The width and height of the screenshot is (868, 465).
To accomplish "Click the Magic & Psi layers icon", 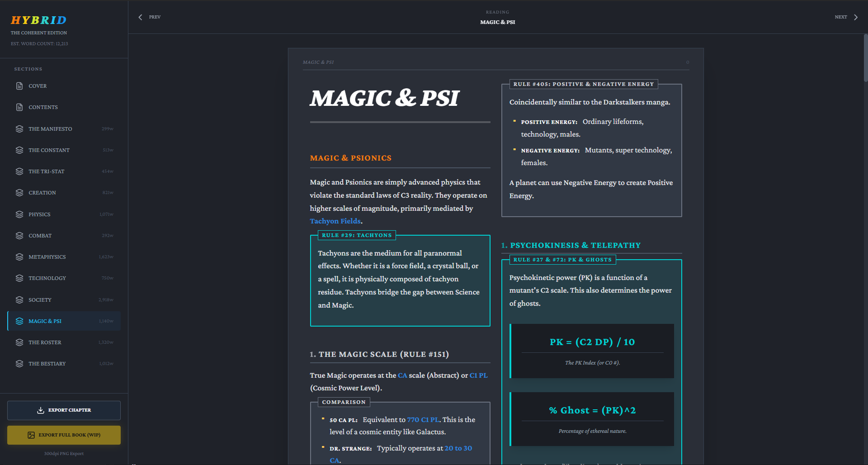I will click(19, 321).
